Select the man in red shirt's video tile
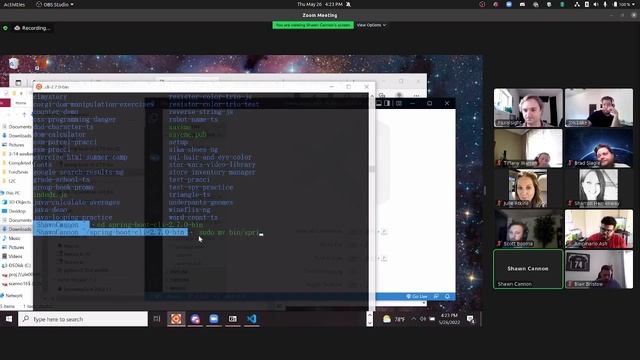 point(599,229)
